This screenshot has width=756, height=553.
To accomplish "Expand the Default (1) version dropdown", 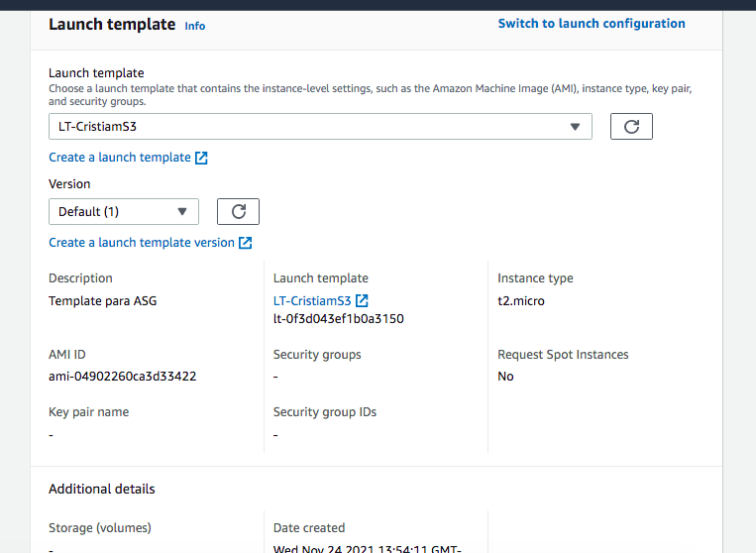I will coord(124,211).
